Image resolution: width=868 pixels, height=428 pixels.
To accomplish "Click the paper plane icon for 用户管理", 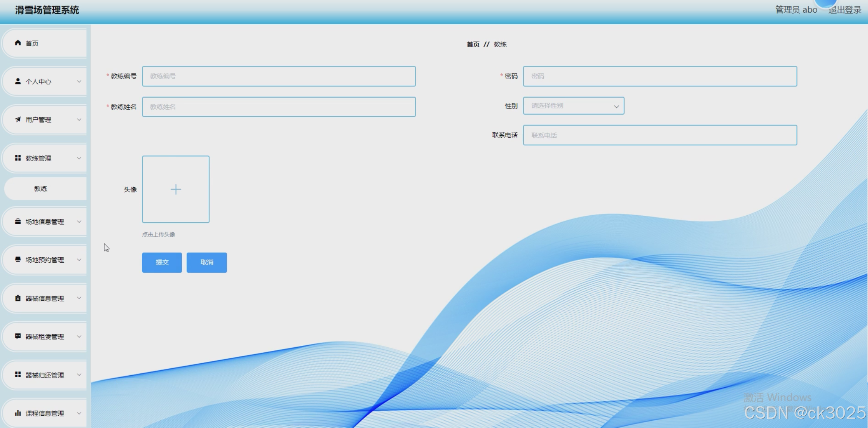I will click(x=18, y=120).
